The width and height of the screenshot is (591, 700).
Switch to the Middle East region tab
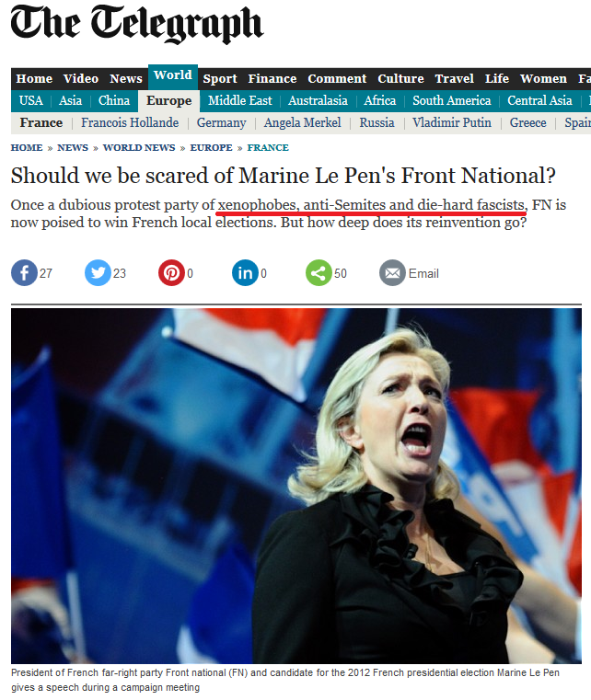tap(240, 100)
